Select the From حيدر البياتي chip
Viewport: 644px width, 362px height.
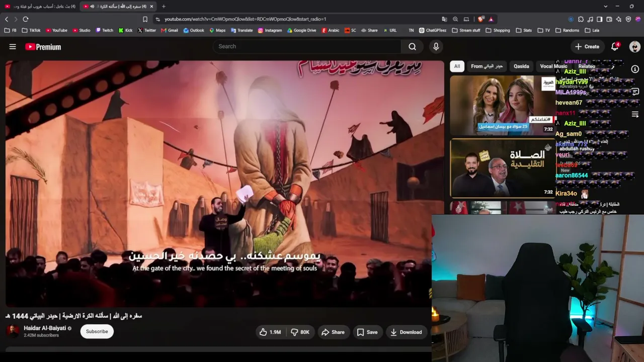[487, 66]
